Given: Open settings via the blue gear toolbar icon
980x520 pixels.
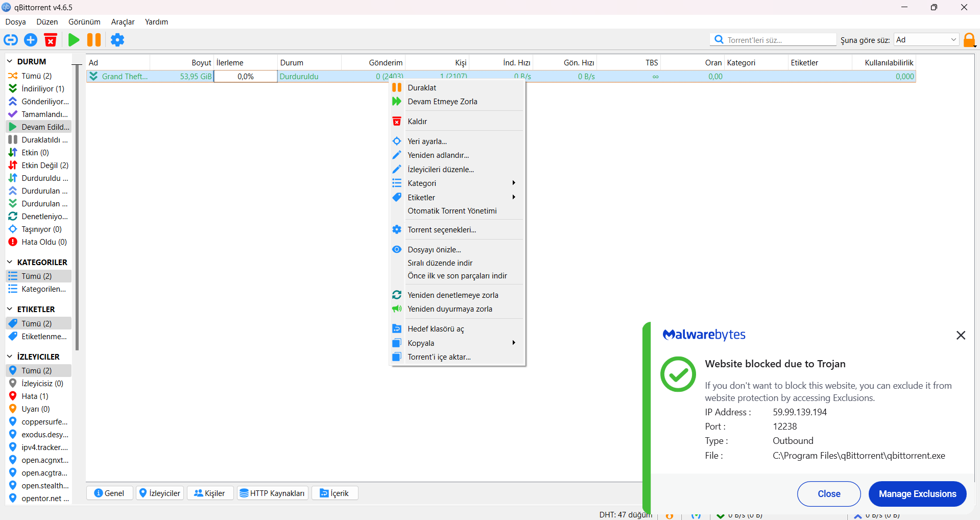Looking at the screenshot, I should point(117,40).
